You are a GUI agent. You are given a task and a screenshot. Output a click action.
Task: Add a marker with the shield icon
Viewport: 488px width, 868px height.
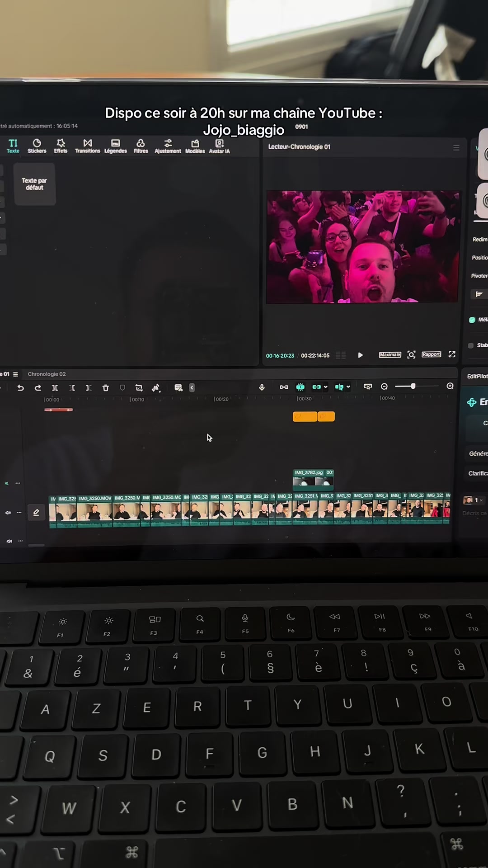122,388
